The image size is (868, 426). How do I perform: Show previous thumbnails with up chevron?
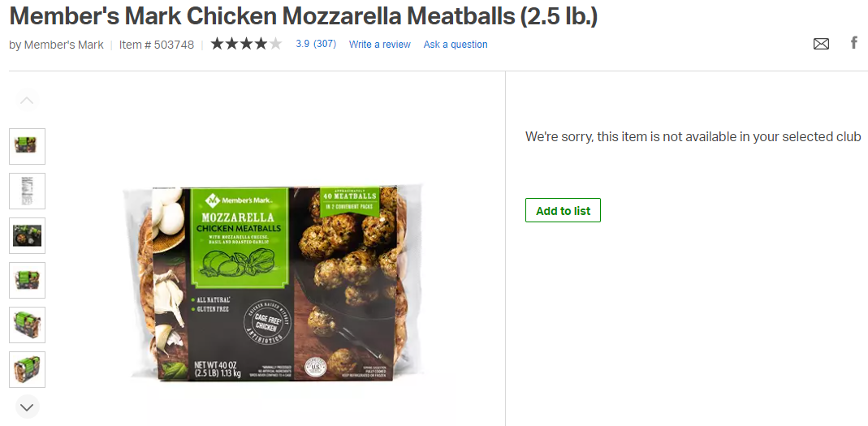coord(27,100)
